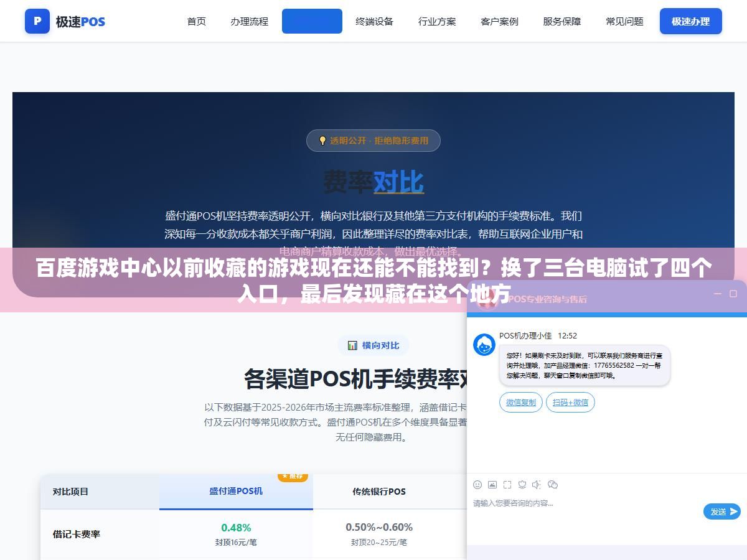Toggle the chat sound speaker icon
This screenshot has height=560, width=747.
coord(537,484)
